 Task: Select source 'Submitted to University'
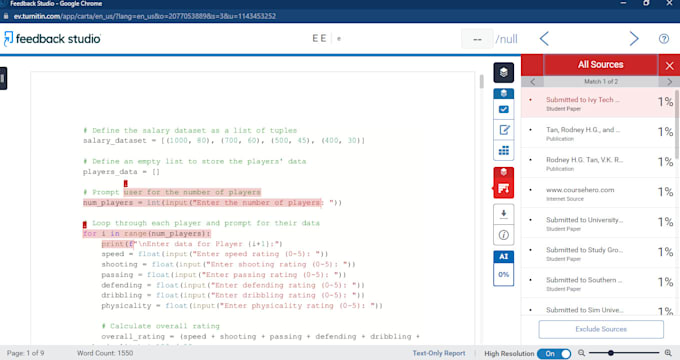pos(598,223)
